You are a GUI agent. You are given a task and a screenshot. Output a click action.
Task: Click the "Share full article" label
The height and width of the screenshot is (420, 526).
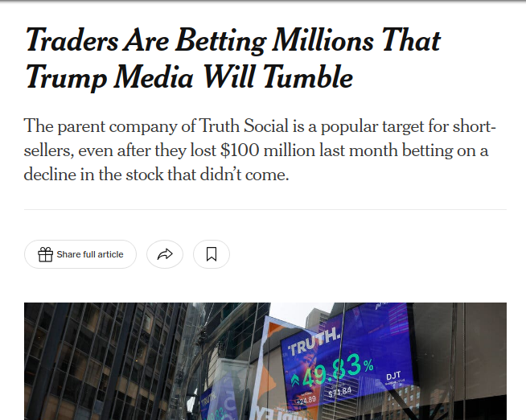click(90, 254)
